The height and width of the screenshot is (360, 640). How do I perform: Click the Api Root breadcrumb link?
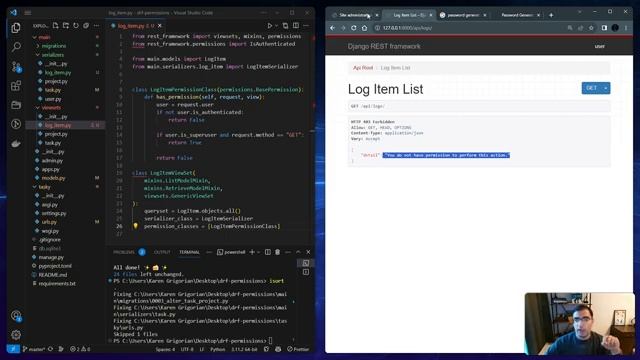[363, 68]
